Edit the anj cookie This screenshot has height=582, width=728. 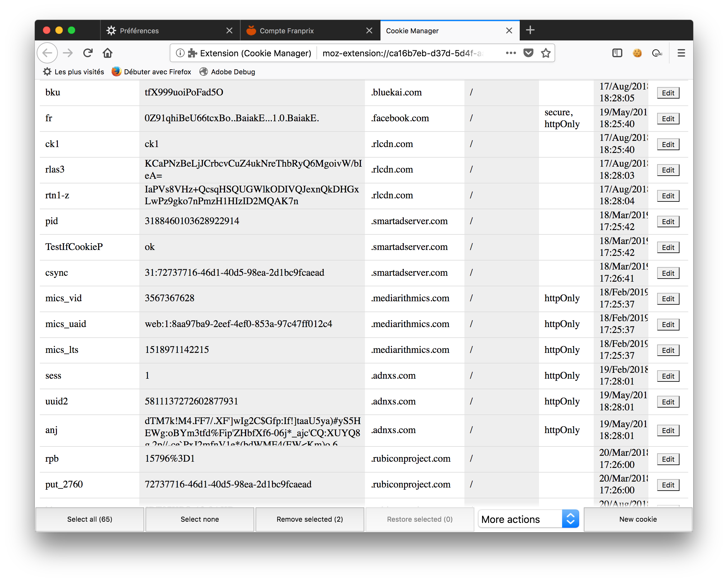click(x=668, y=430)
